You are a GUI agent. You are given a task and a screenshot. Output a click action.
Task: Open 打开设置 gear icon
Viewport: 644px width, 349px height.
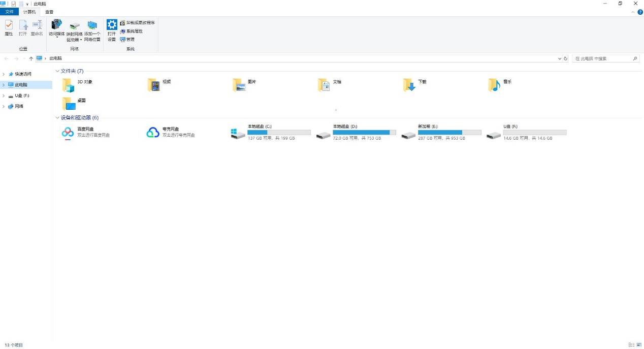pos(112,30)
